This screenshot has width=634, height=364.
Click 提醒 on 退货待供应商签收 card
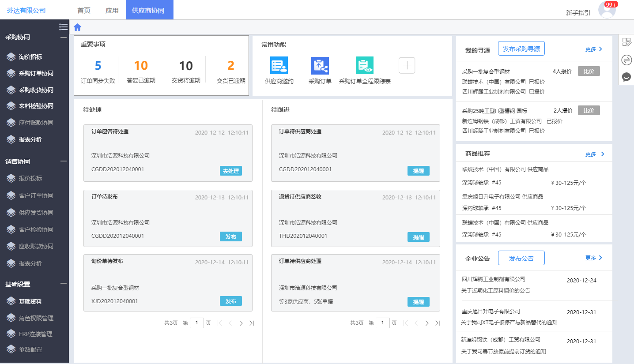point(419,237)
